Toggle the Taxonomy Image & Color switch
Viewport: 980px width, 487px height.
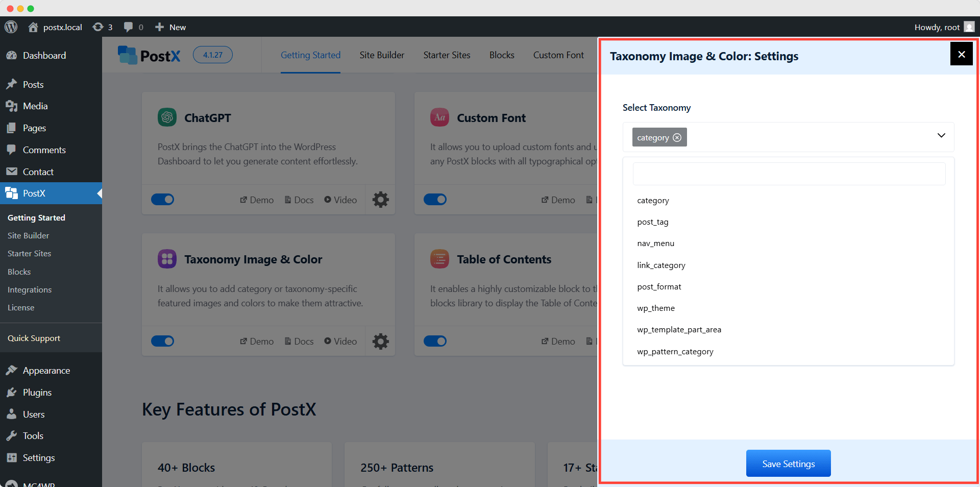[162, 341]
